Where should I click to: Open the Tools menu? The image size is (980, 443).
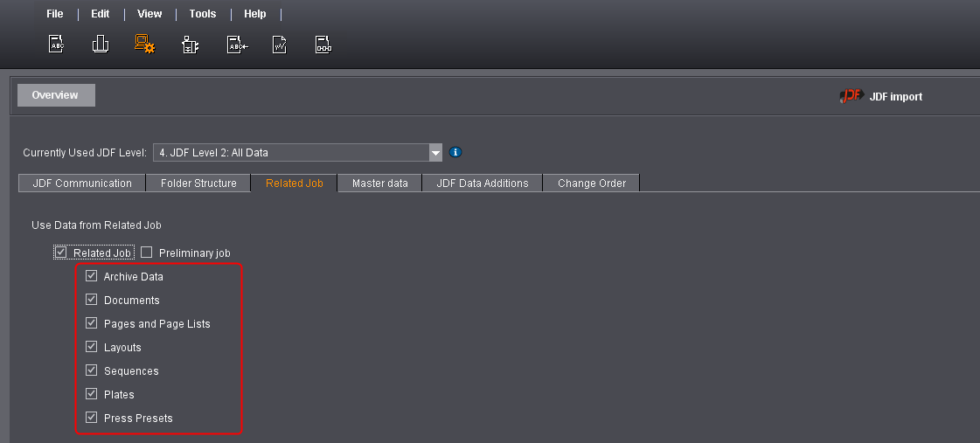[x=203, y=14]
